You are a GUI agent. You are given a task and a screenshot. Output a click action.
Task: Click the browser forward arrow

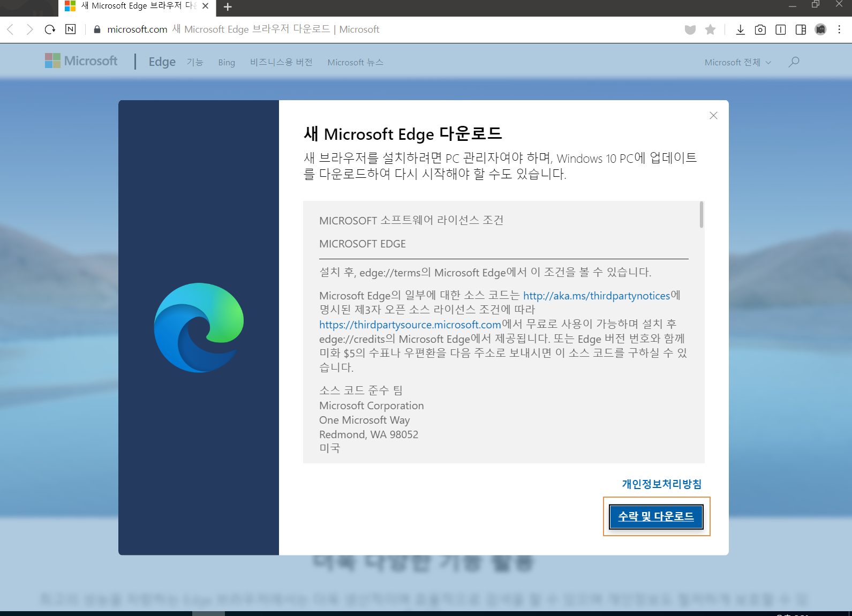(30, 29)
